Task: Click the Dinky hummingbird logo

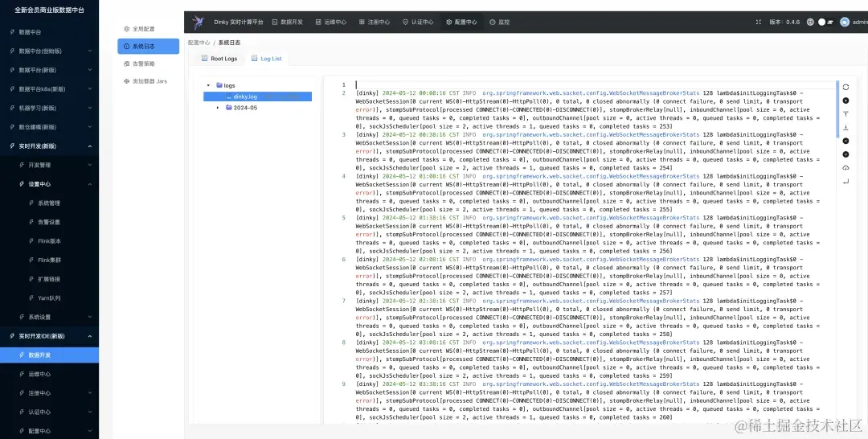Action: 199,23
